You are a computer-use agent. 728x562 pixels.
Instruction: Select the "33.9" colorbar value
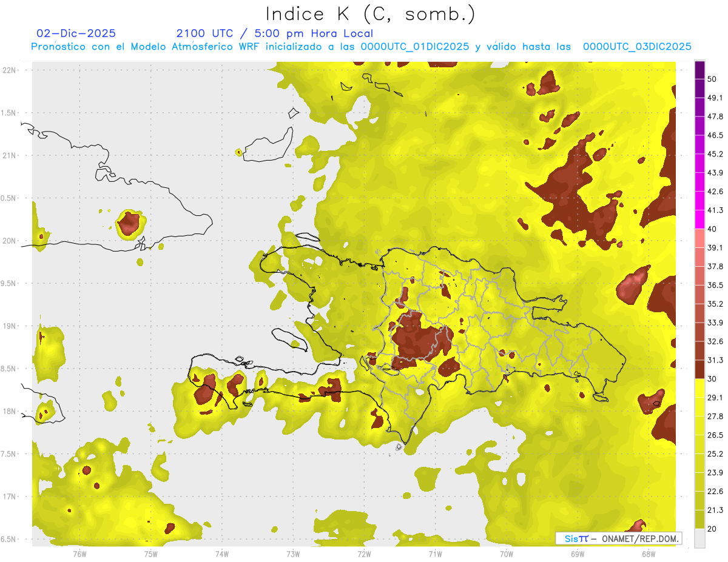click(x=715, y=323)
